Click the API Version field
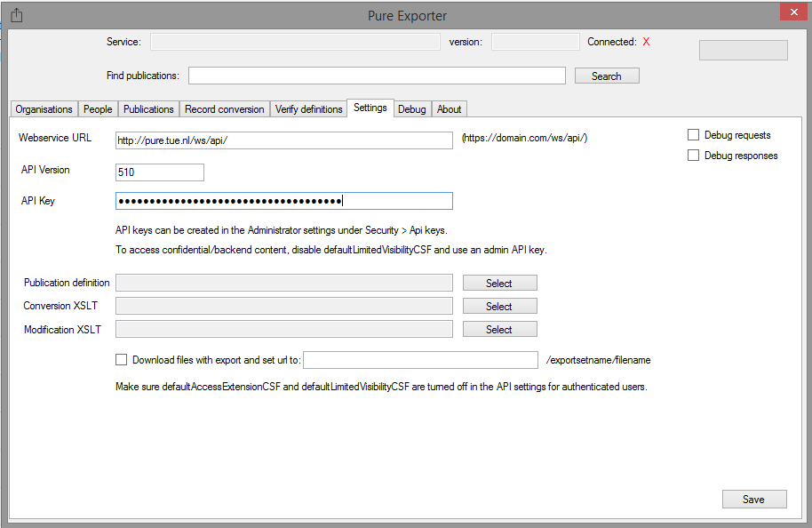This screenshot has height=528, width=812. [160, 172]
